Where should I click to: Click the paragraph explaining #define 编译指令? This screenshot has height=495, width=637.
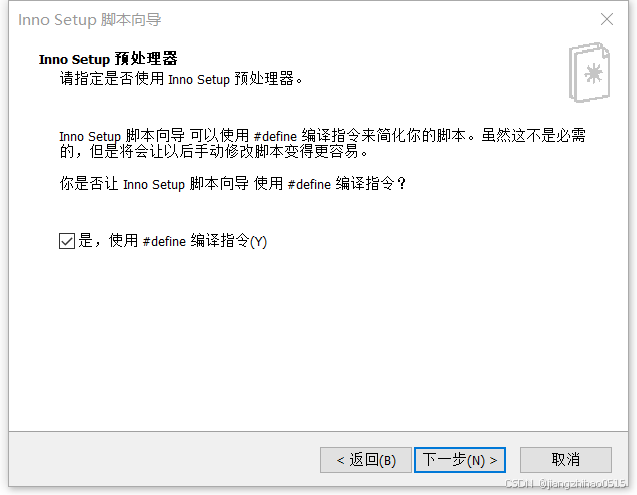coord(323,143)
